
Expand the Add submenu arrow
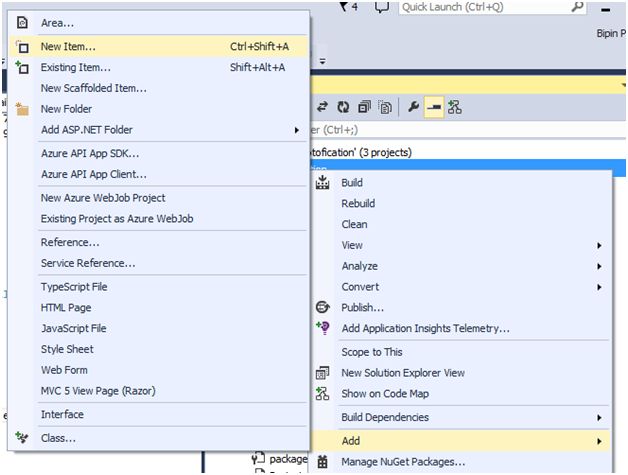[x=599, y=441]
